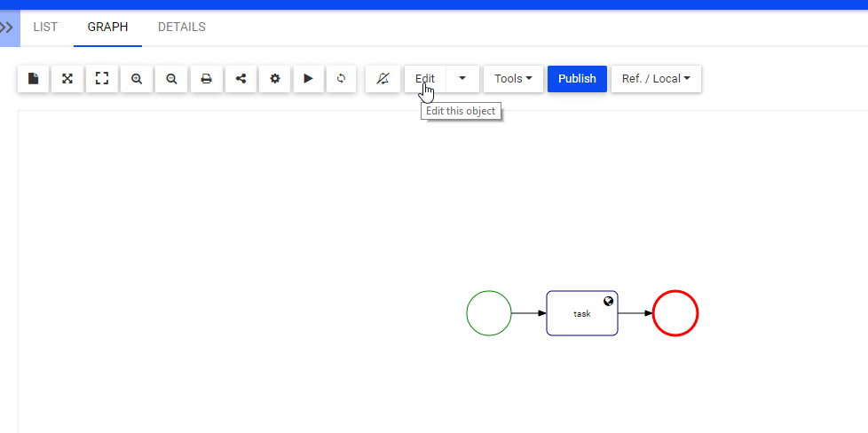The height and width of the screenshot is (433, 868).
Task: Print the graph with printer icon
Action: click(207, 79)
